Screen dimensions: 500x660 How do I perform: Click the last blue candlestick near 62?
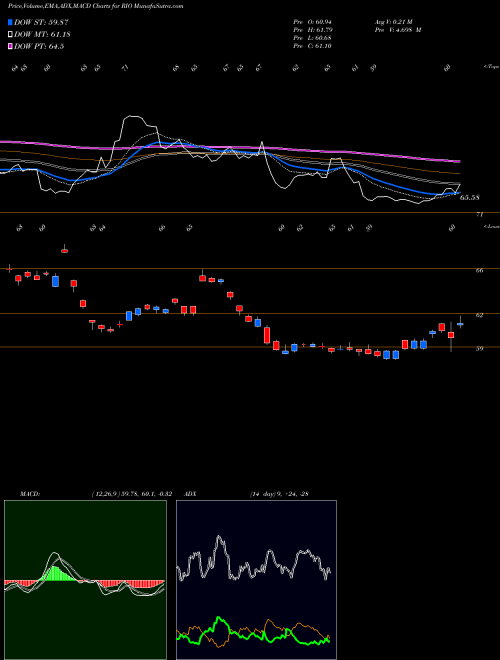pos(460,324)
